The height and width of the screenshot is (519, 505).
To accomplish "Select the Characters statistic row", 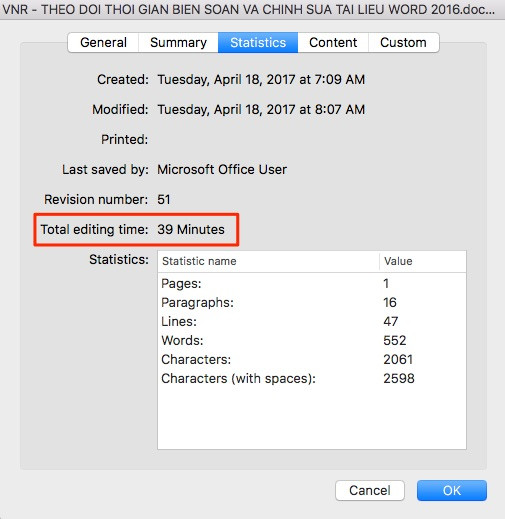I will [x=312, y=359].
